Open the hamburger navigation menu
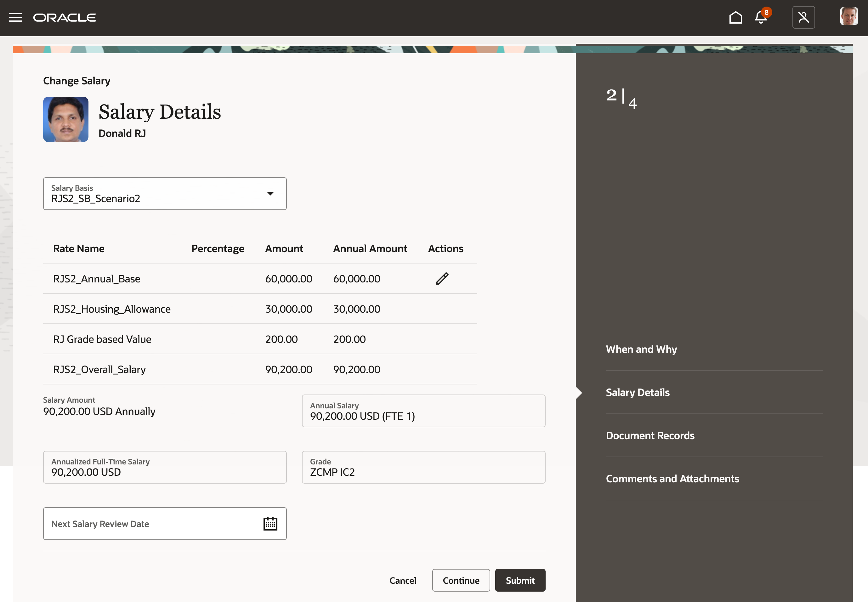 pyautogui.click(x=15, y=17)
